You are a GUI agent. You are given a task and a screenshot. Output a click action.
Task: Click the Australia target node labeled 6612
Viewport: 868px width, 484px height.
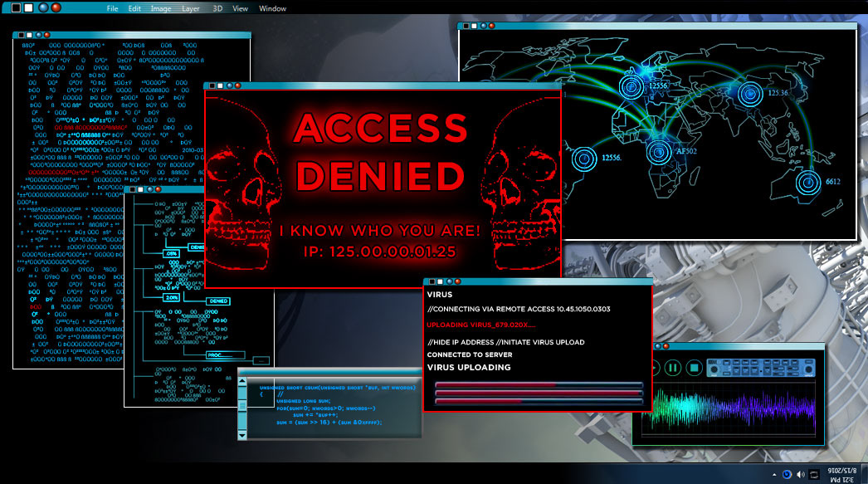tap(807, 182)
